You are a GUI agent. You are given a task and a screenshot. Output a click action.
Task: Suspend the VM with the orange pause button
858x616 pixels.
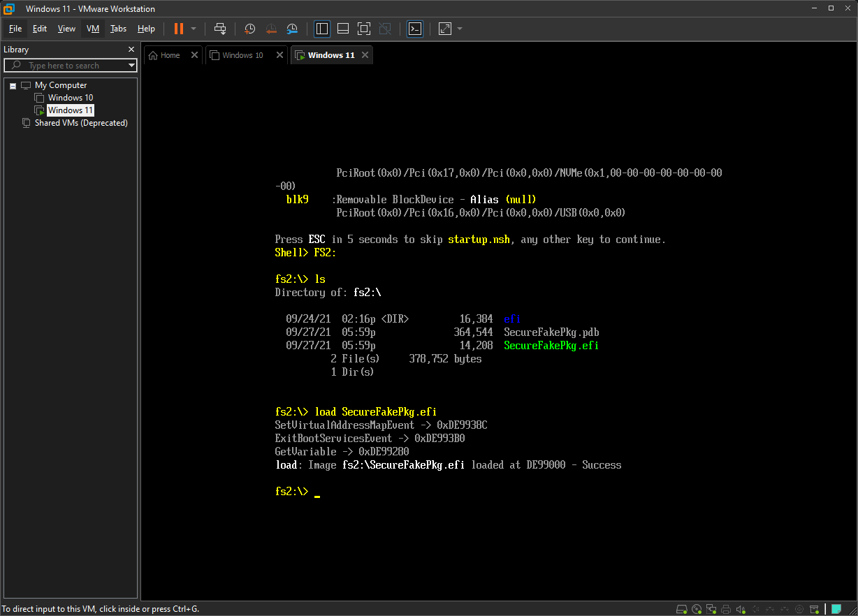(179, 29)
